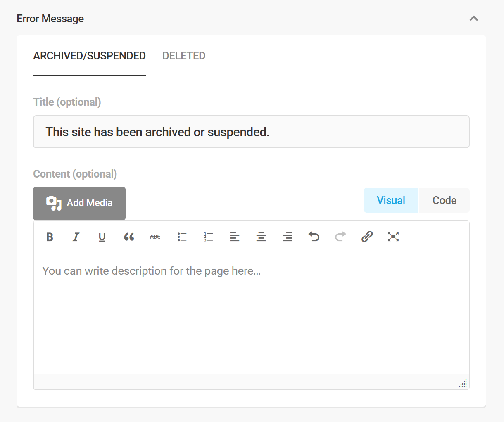This screenshot has height=422, width=504.
Task: Switch to the Code editing view
Action: click(444, 200)
